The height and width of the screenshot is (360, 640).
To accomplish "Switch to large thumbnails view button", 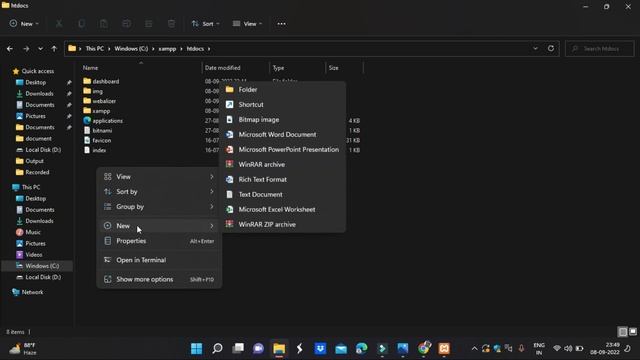I will (633, 332).
